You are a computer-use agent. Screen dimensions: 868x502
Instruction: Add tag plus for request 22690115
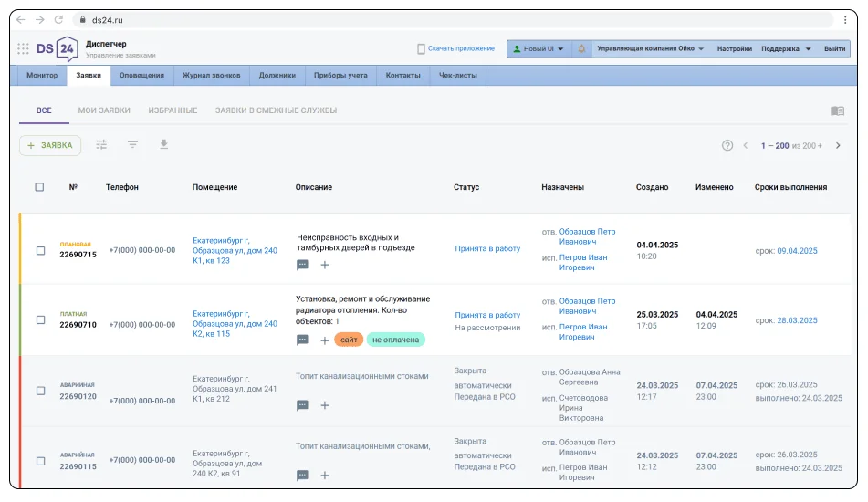325,475
